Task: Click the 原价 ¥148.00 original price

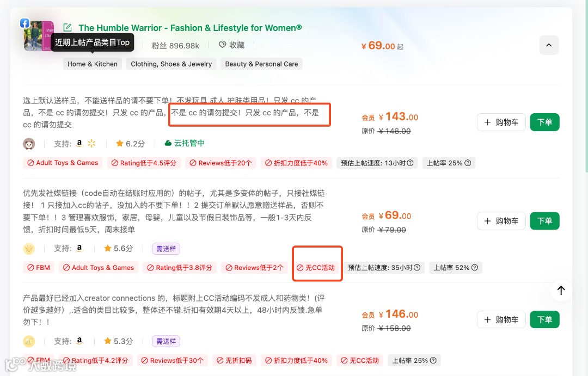Action: [386, 131]
